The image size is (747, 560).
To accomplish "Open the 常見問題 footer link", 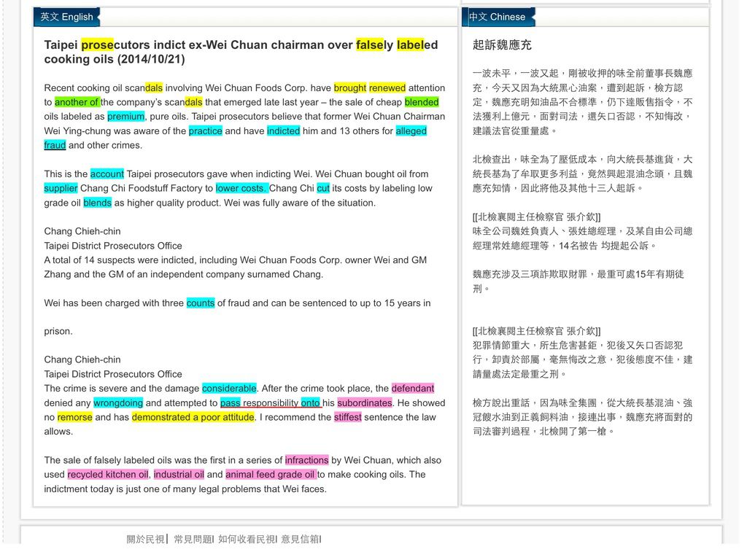I will [x=193, y=539].
